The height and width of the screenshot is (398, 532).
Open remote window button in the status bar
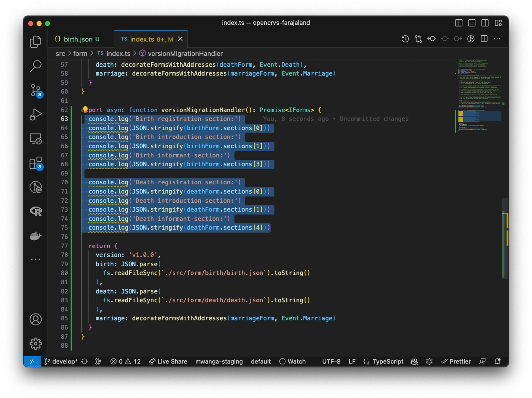[32, 361]
